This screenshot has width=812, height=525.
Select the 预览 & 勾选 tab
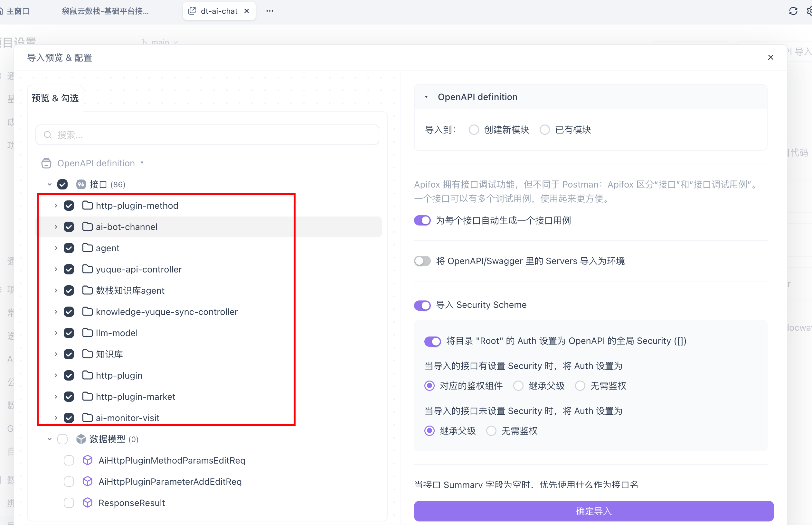point(55,98)
